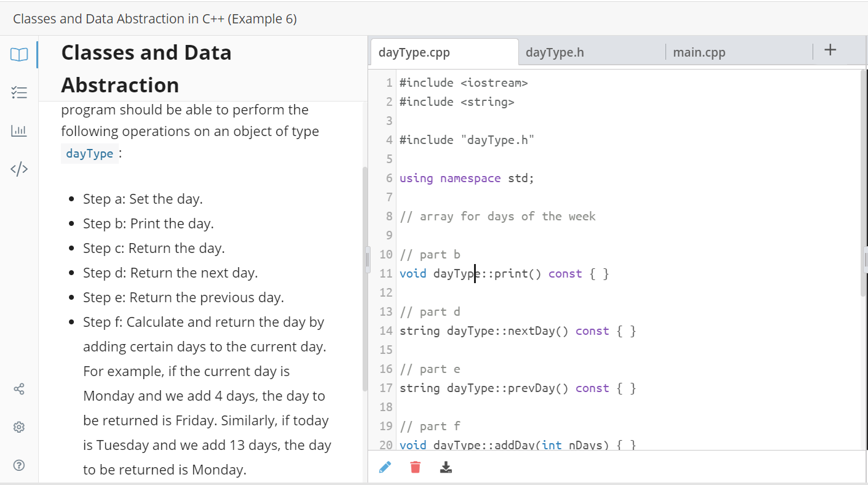Switch to the dayType.h tab
The height and width of the screenshot is (485, 868).
555,52
